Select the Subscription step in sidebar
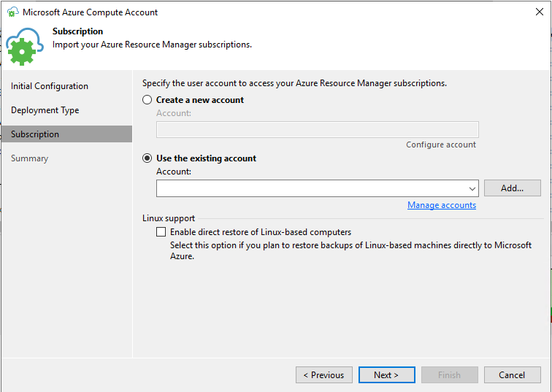552x392 pixels. coord(35,134)
